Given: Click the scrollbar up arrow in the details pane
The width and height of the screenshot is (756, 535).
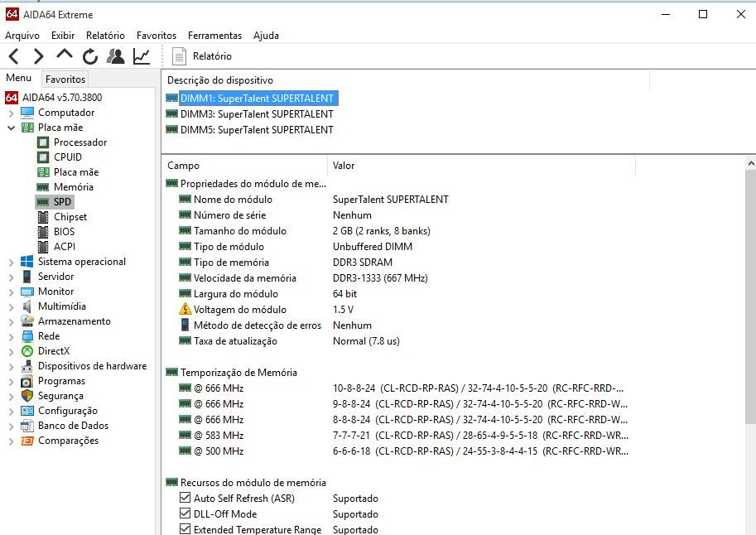Looking at the screenshot, I should [x=751, y=163].
